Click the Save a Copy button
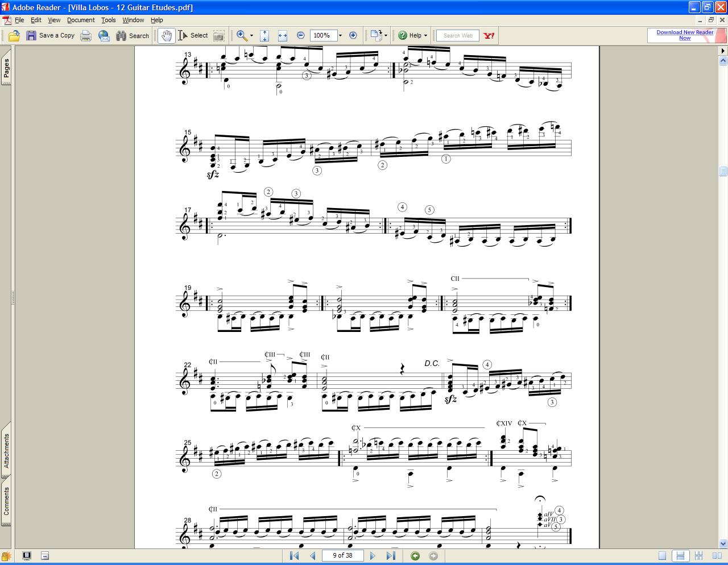 [x=51, y=35]
